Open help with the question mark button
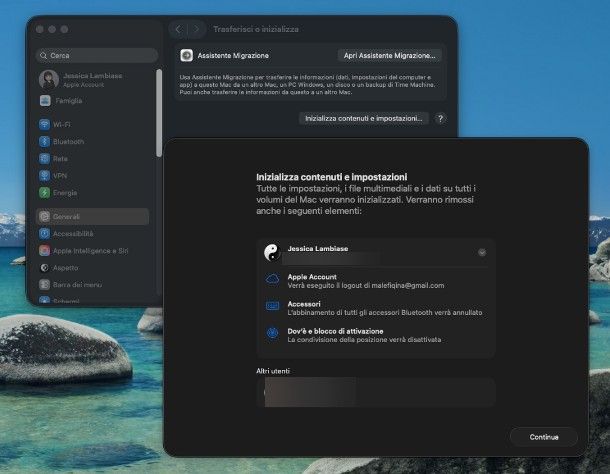610x474 pixels. click(x=440, y=119)
